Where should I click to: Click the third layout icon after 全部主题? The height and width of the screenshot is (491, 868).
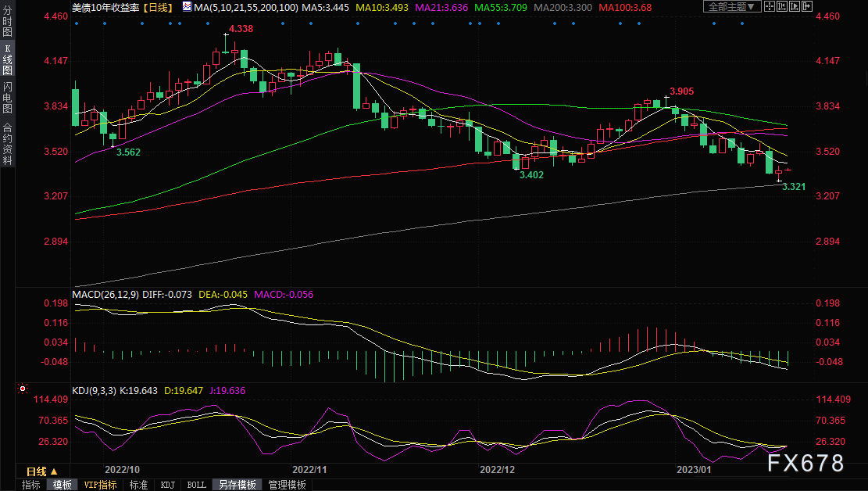click(x=795, y=6)
